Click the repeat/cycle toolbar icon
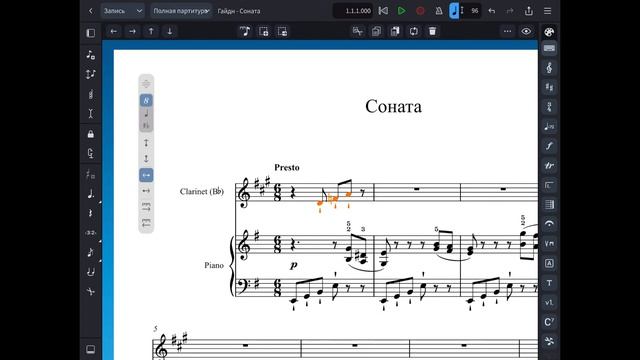This screenshot has height=360, width=640. pyautogui.click(x=414, y=31)
